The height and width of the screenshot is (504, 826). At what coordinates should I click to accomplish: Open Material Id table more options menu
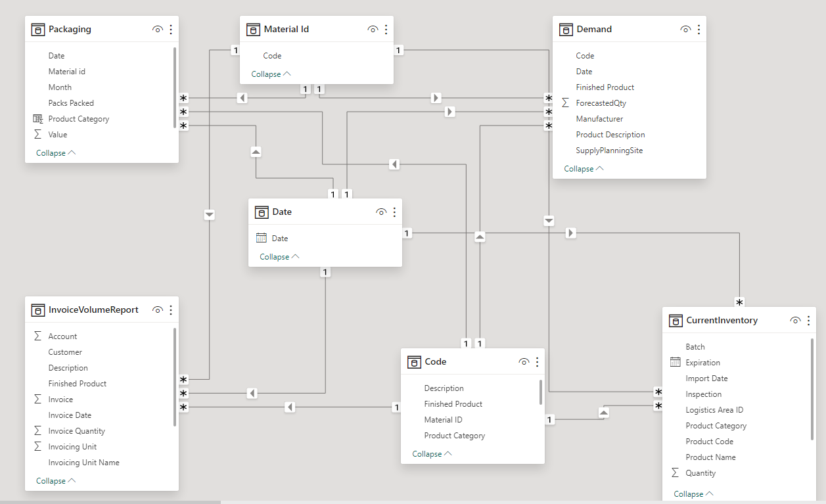386,30
